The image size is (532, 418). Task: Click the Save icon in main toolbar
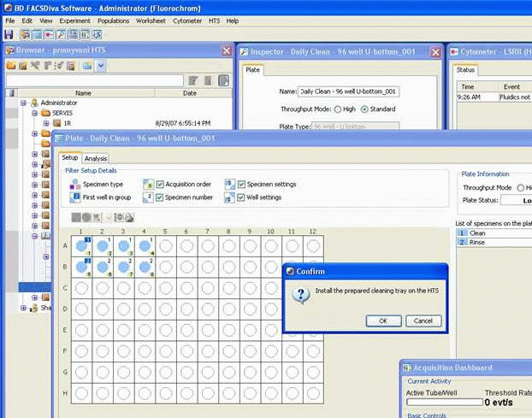click(9, 34)
